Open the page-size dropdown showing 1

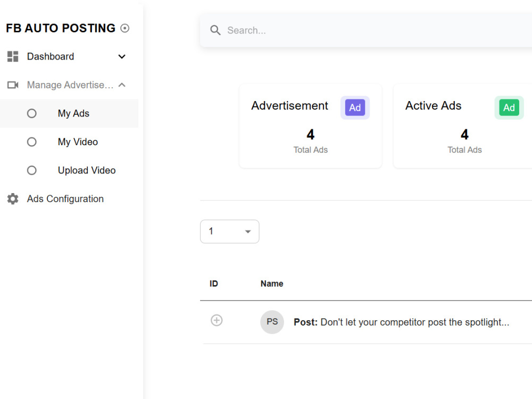click(230, 231)
